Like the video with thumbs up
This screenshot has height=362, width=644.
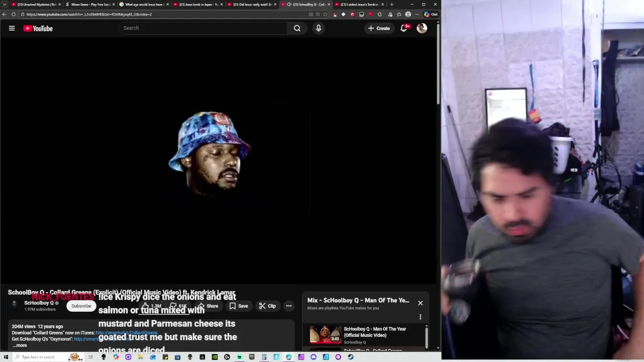pyautogui.click(x=151, y=306)
